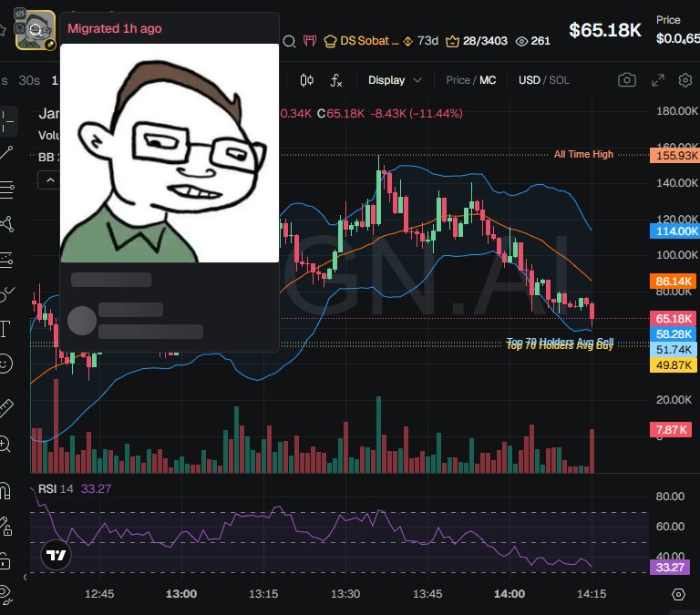700x615 pixels.
Task: Expand chart to fullscreen
Action: point(657,80)
